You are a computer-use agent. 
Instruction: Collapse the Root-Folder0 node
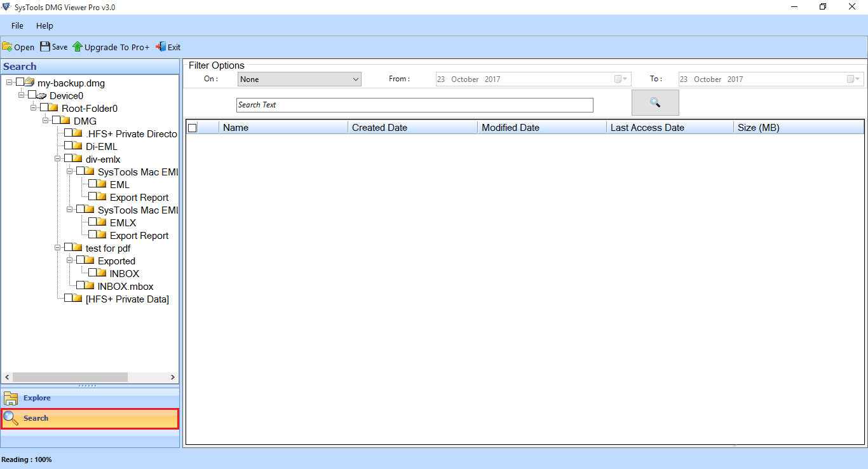pyautogui.click(x=34, y=108)
